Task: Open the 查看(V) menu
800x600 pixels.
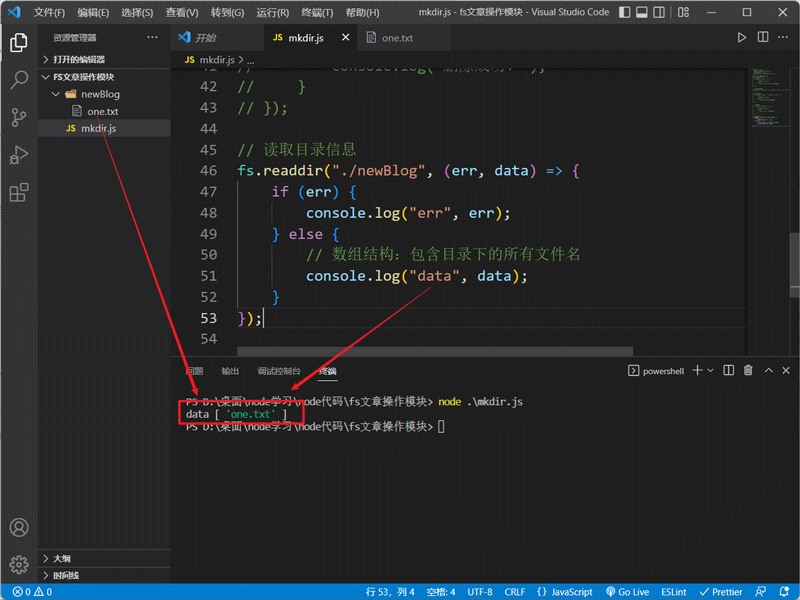Action: 182,12
